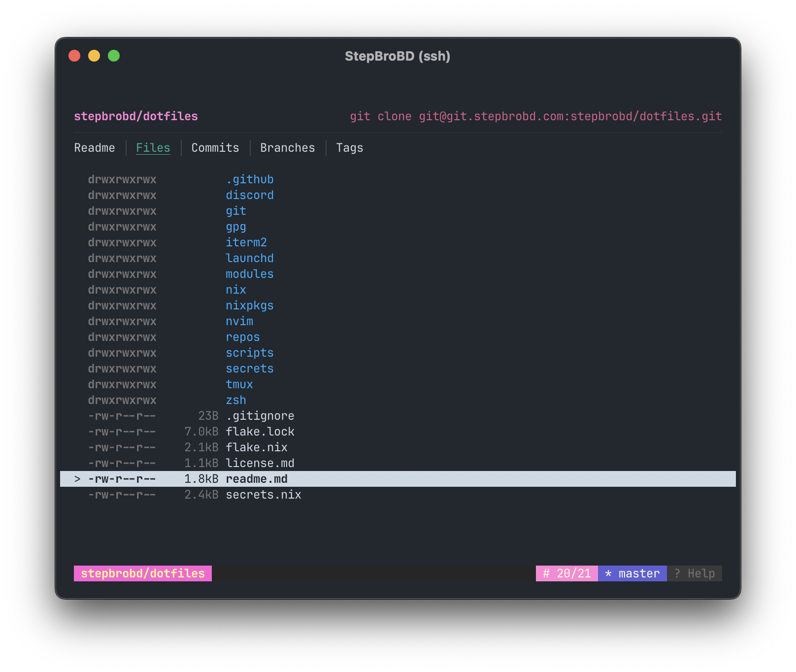Open secrets.nix at the bottom of the list
This screenshot has height=672, width=796.
click(264, 494)
